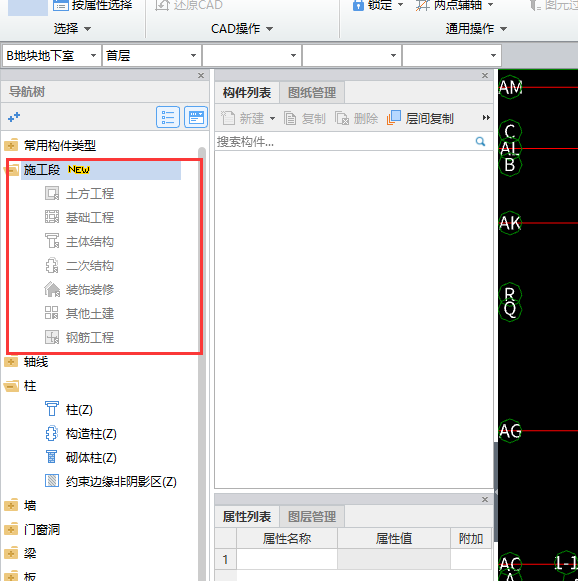Click the 基础工程 icon under 施工段

pos(52,217)
